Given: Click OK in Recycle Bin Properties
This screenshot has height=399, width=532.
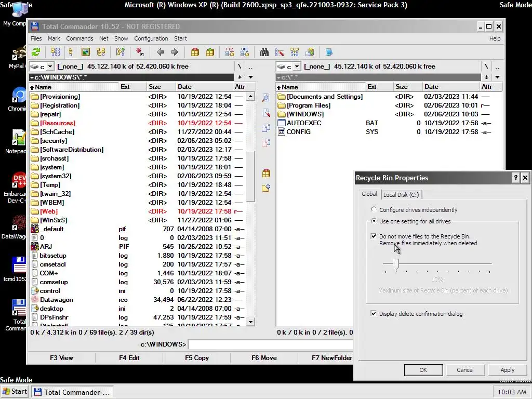Looking at the screenshot, I should click(423, 370).
